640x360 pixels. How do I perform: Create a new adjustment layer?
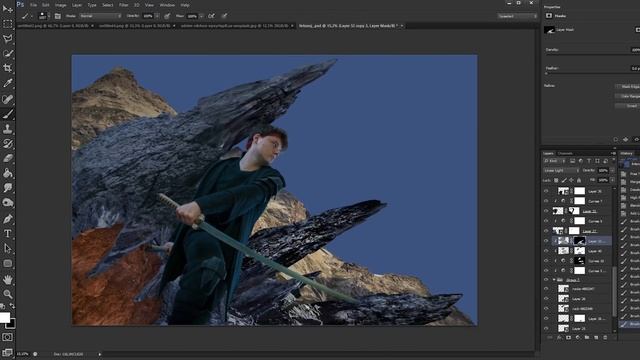tap(578, 338)
